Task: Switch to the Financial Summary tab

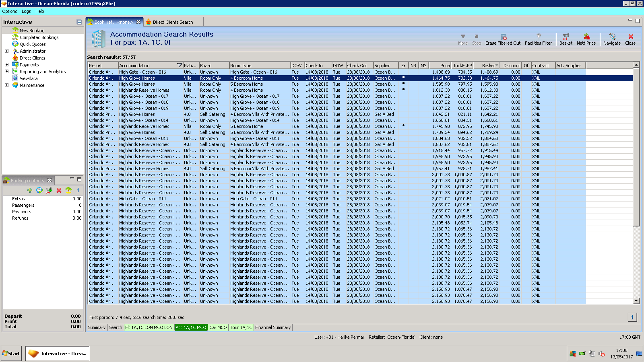Action: coord(272,327)
